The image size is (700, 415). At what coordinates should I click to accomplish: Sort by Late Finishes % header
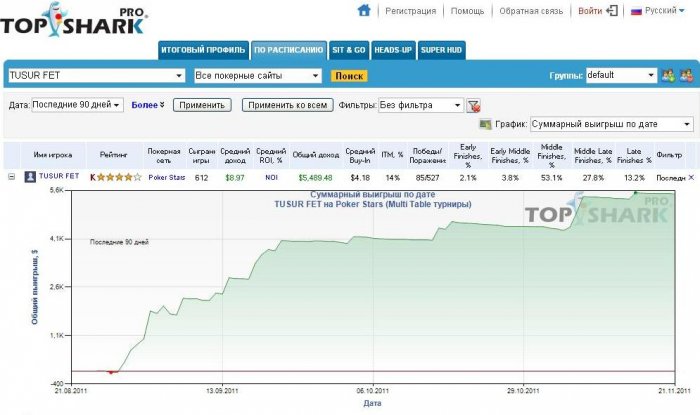coord(634,155)
